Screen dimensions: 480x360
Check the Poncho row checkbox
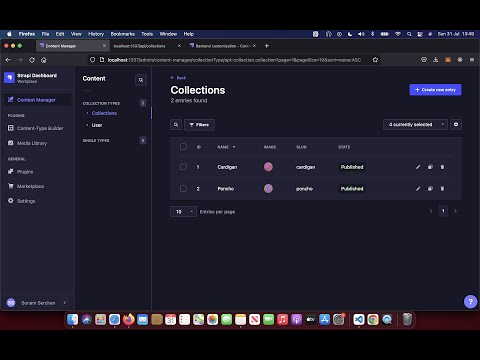pos(183,188)
